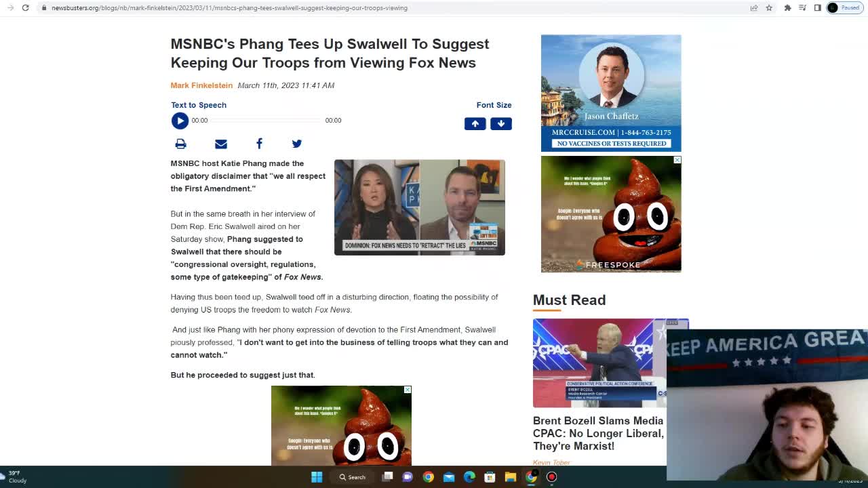Open the Mail app on the taskbar

click(449, 477)
